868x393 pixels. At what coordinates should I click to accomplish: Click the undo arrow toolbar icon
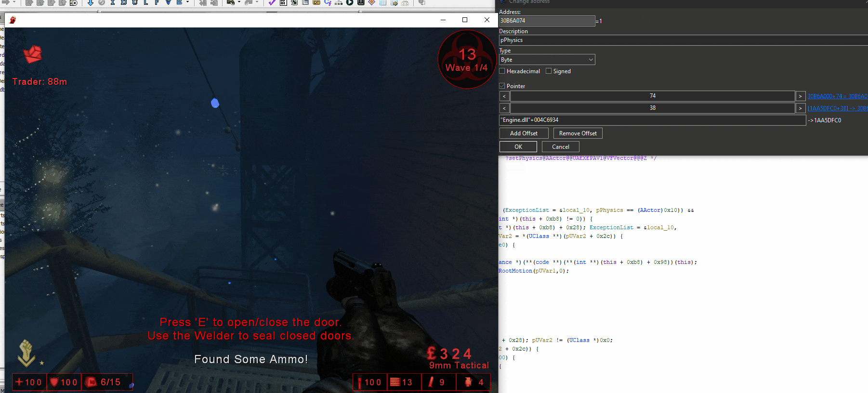click(231, 2)
